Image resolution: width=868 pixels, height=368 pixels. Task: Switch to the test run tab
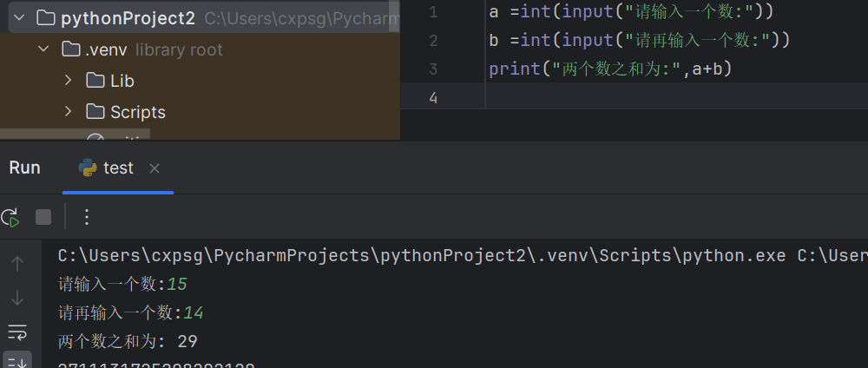118,168
